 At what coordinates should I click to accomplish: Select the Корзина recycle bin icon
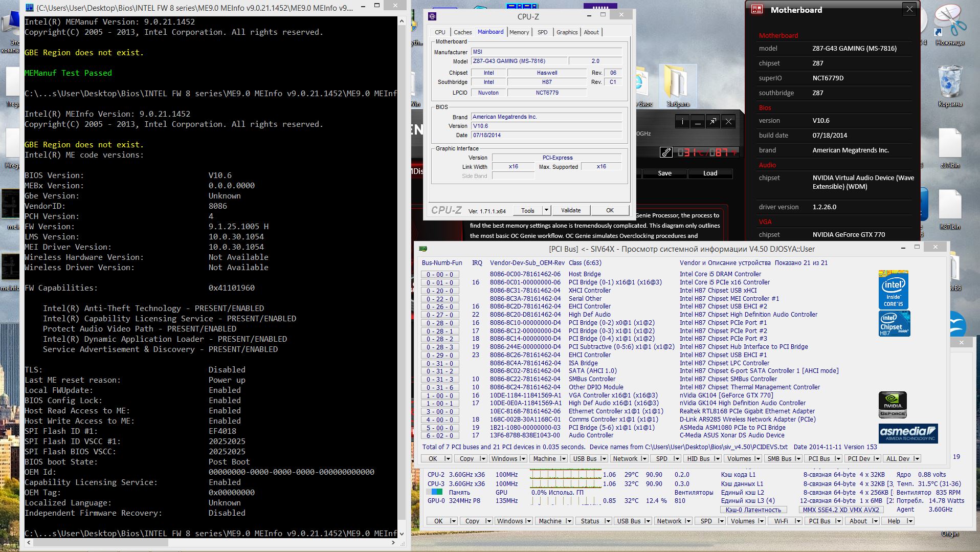point(950,86)
